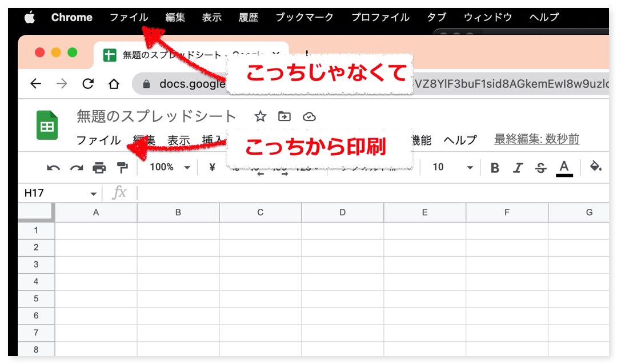Click the macOS Chrome menu bar item
The width and height of the screenshot is (617, 364).
[71, 17]
